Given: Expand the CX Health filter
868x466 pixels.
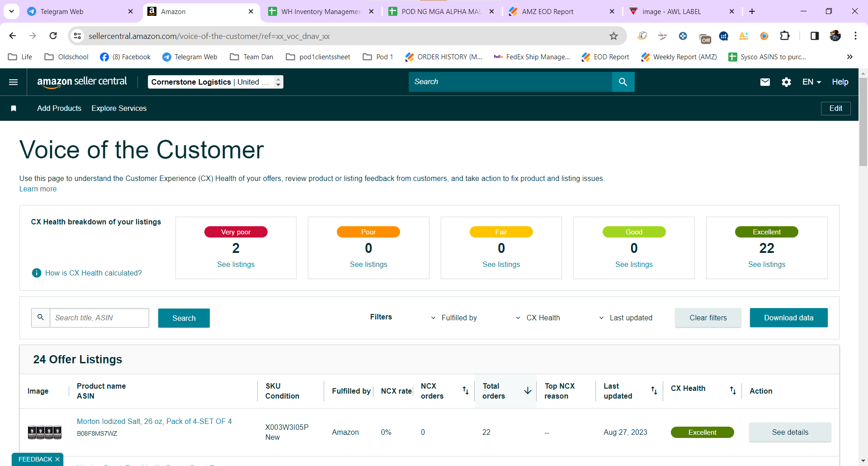Looking at the screenshot, I should click(x=538, y=318).
